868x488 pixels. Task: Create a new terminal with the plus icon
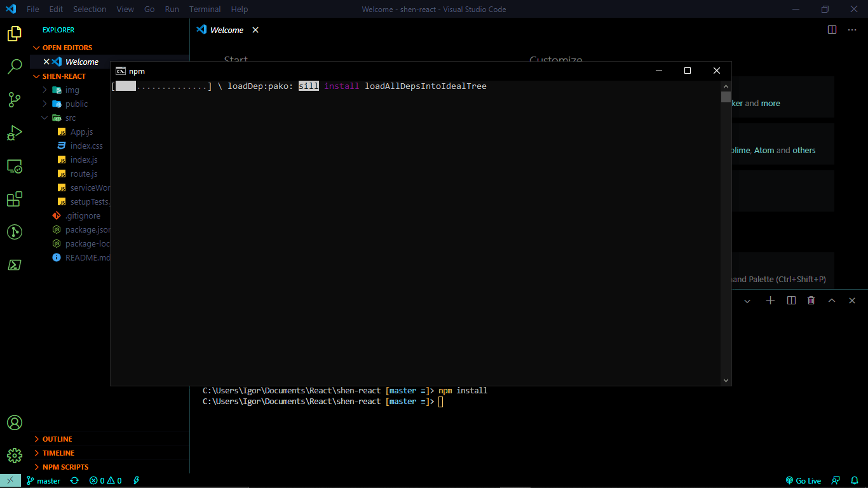pyautogui.click(x=770, y=301)
